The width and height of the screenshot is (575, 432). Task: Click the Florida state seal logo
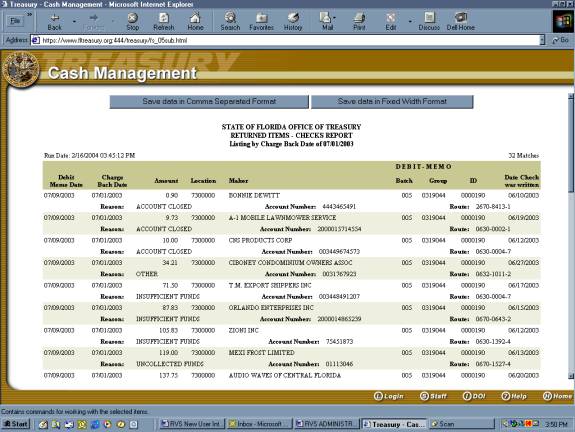[x=21, y=70]
